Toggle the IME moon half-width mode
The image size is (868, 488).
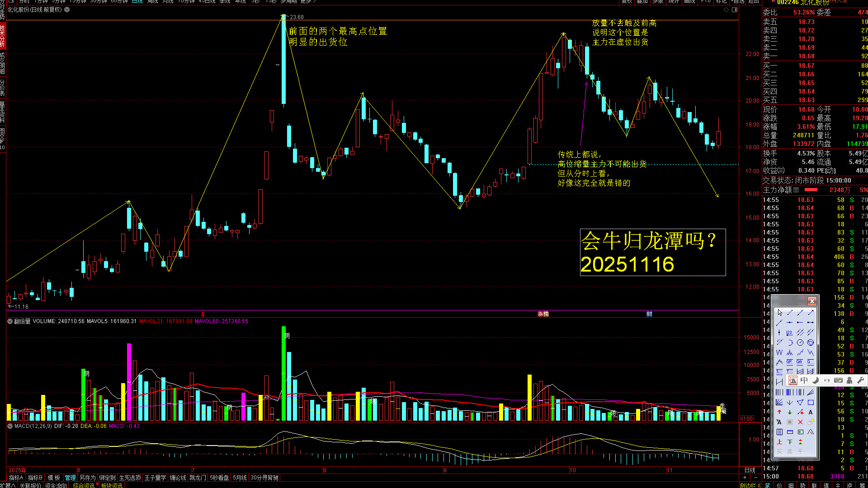pos(816,380)
